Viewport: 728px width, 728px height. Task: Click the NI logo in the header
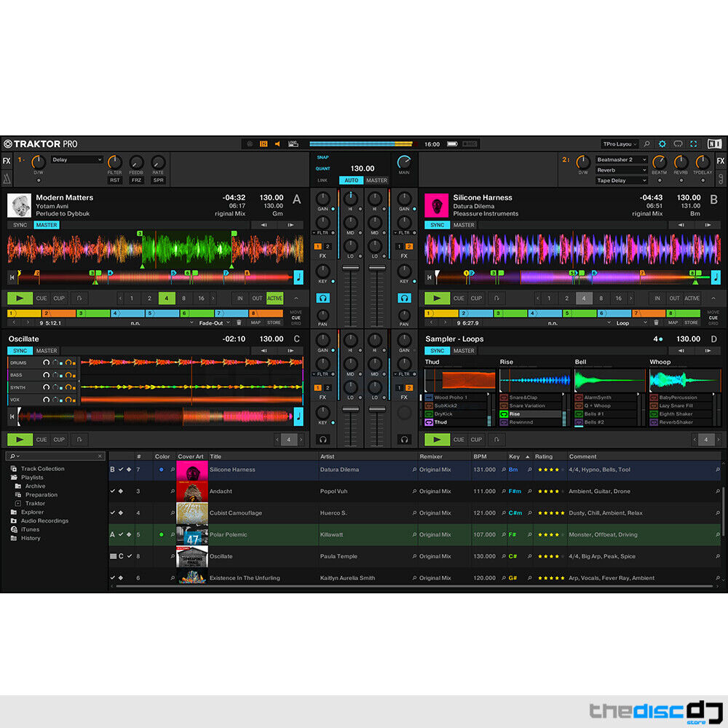[714, 144]
